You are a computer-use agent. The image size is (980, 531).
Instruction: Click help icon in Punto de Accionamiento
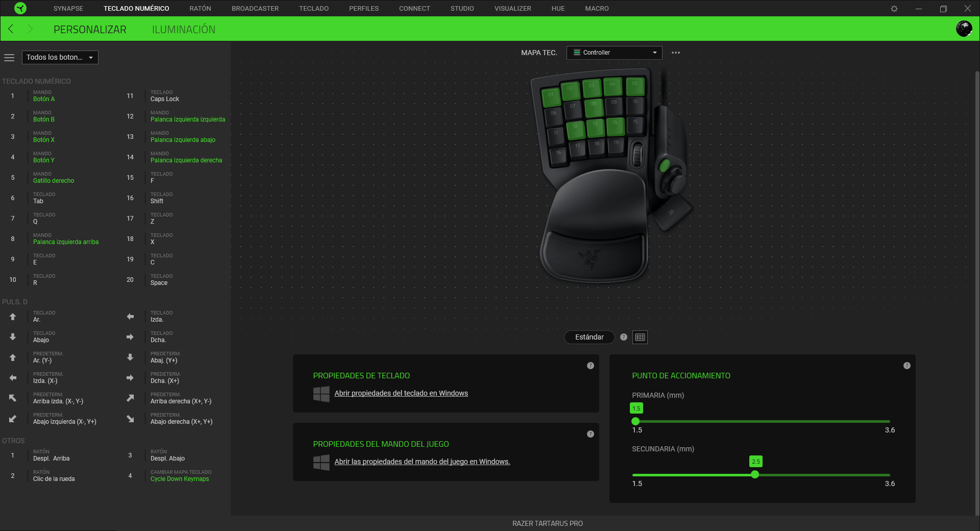coord(907,366)
